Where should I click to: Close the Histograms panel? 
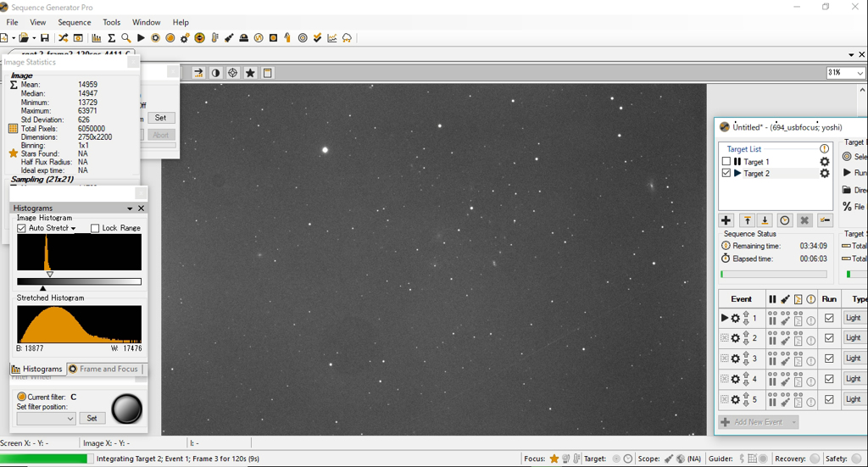(142, 208)
